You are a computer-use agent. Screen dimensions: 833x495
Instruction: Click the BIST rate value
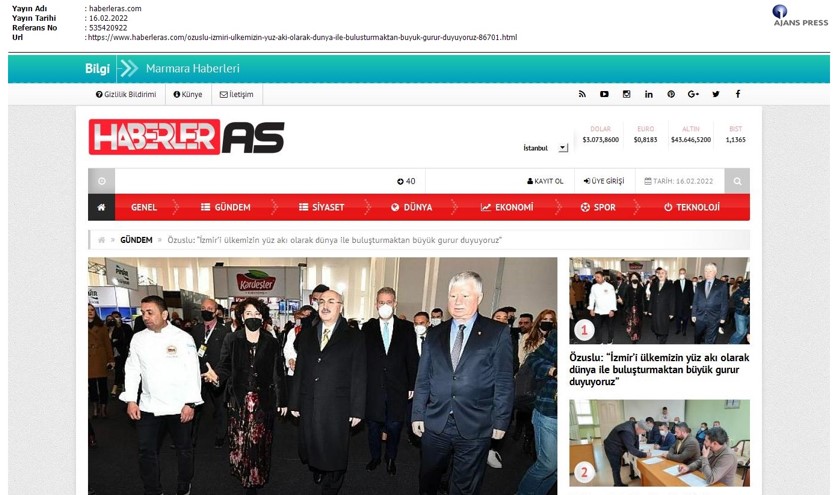click(x=736, y=140)
